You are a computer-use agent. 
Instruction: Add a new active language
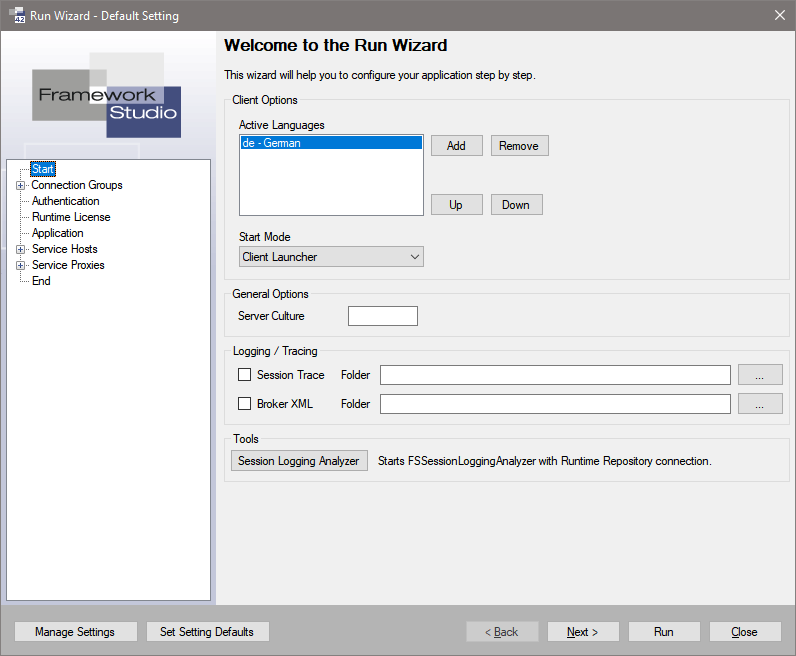456,146
